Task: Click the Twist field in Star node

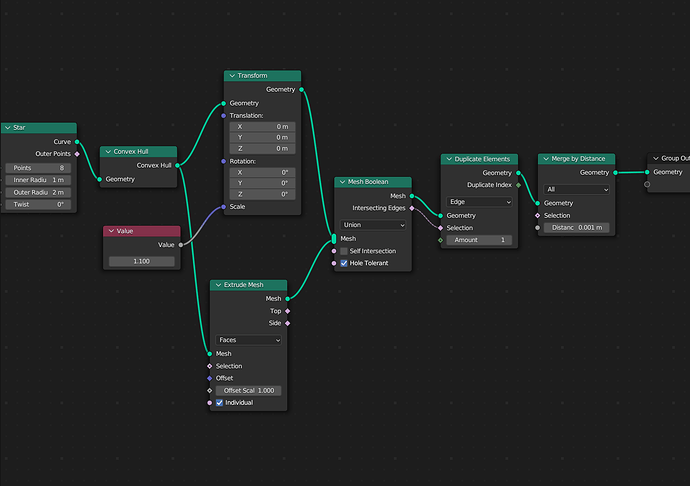Action: [x=38, y=204]
